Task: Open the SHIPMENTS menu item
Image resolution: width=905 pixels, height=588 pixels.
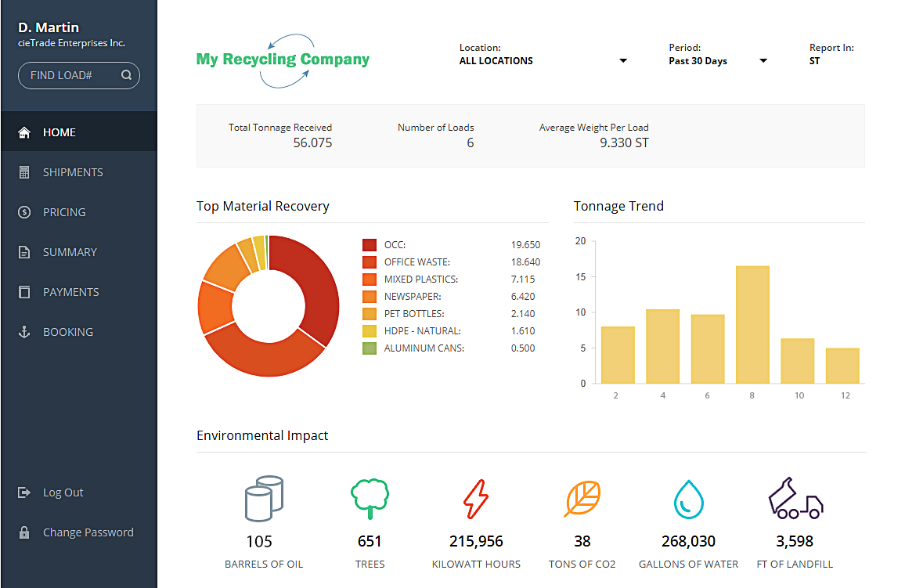Action: tap(79, 172)
